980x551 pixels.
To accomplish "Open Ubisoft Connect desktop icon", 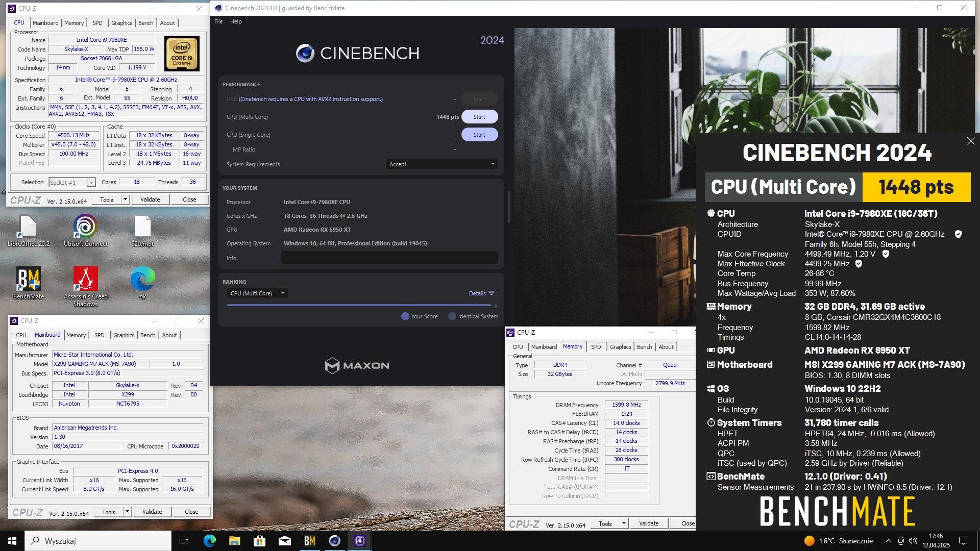I will (x=85, y=231).
